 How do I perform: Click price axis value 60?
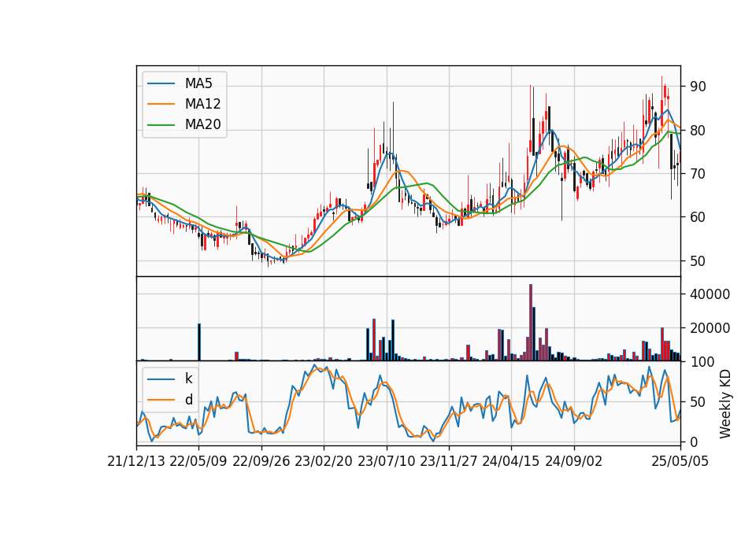(698, 217)
